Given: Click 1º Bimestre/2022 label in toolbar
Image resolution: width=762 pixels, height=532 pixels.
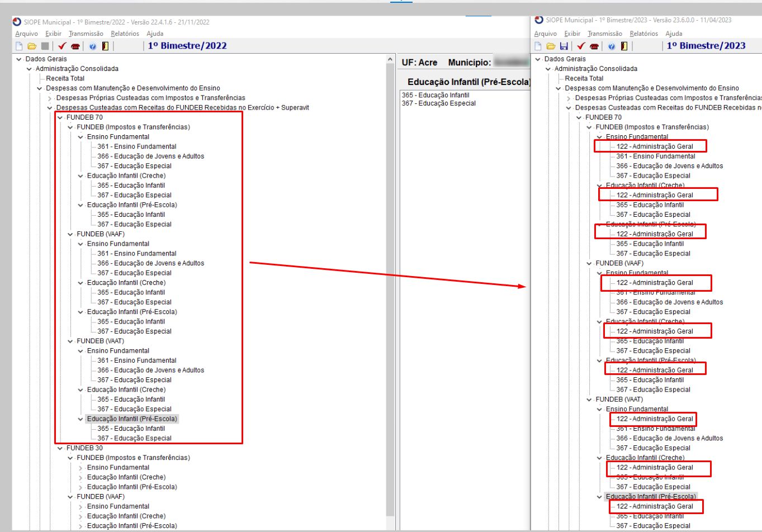Looking at the screenshot, I should [187, 46].
